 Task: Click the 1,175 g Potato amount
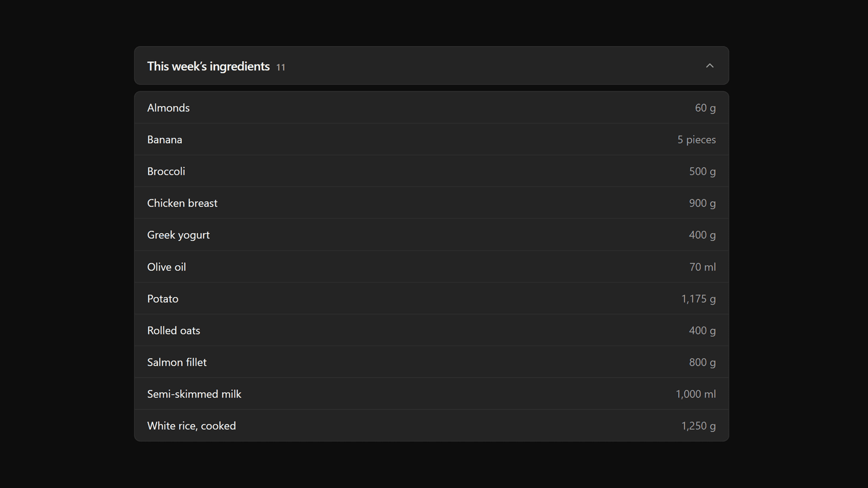point(699,299)
